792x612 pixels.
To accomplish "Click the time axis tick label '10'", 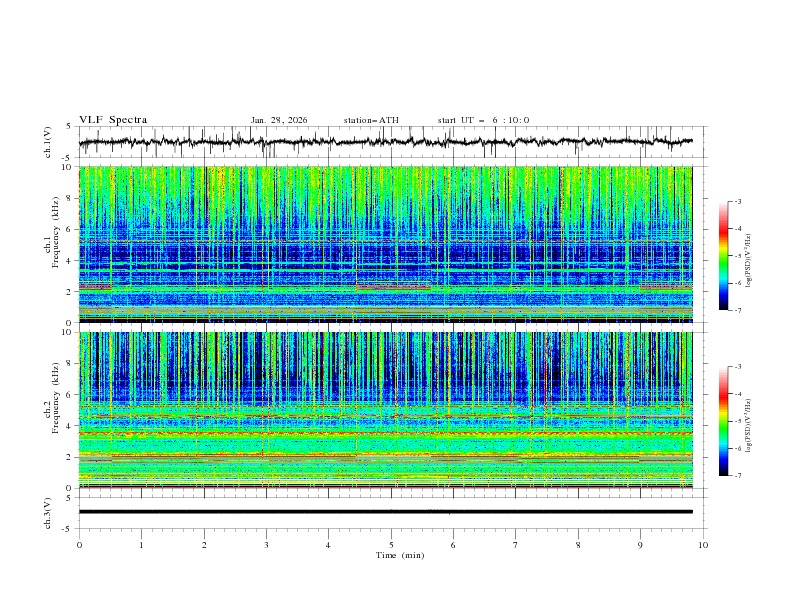I will 703,545.
